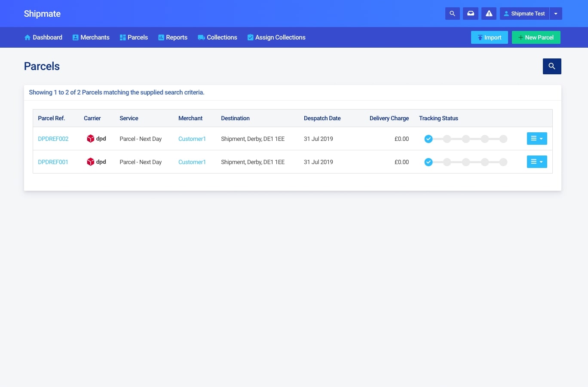This screenshot has height=387, width=588.
Task: Click 31 Jul 2019 date in DPDREF001 row
Action: point(318,162)
